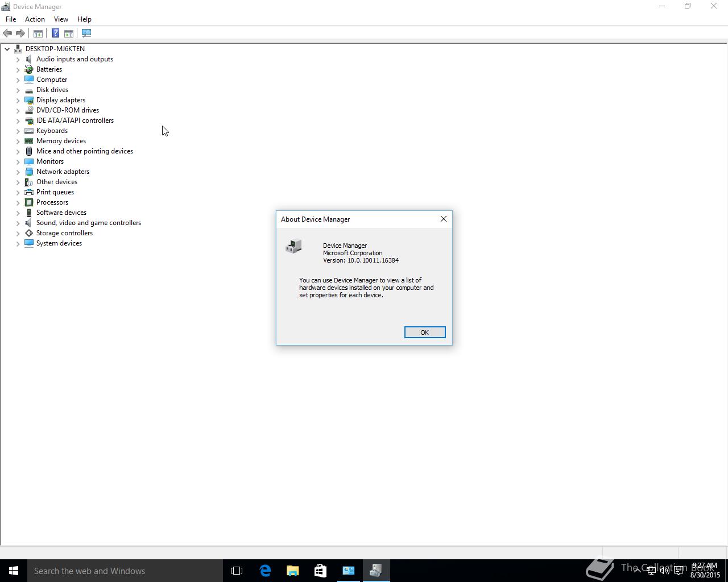The image size is (728, 582).
Task: Select the Network adapters icon
Action: click(x=29, y=172)
